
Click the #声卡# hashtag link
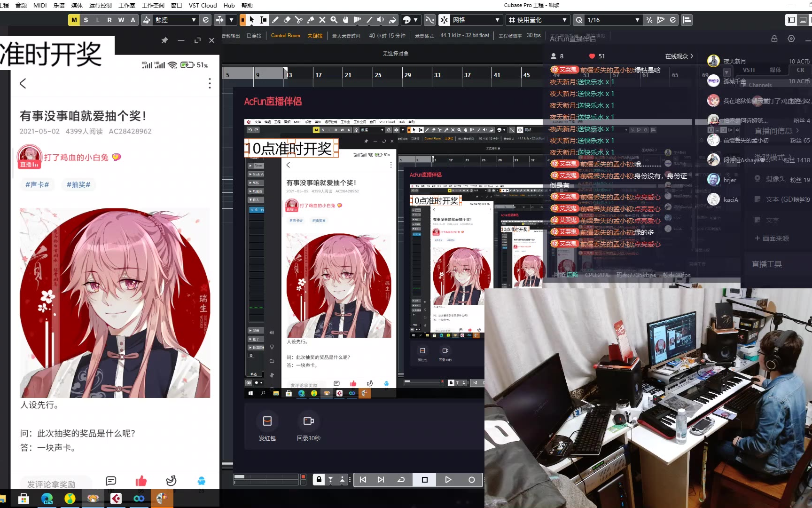(x=37, y=185)
